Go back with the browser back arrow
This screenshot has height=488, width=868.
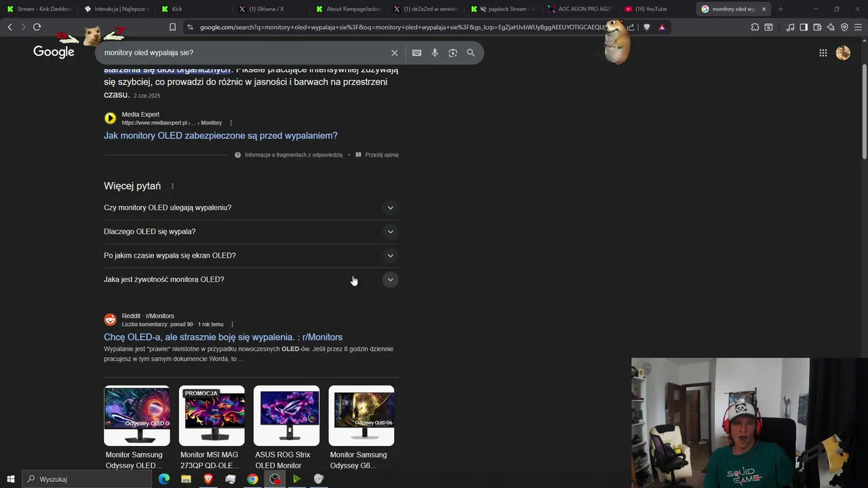coord(9,27)
